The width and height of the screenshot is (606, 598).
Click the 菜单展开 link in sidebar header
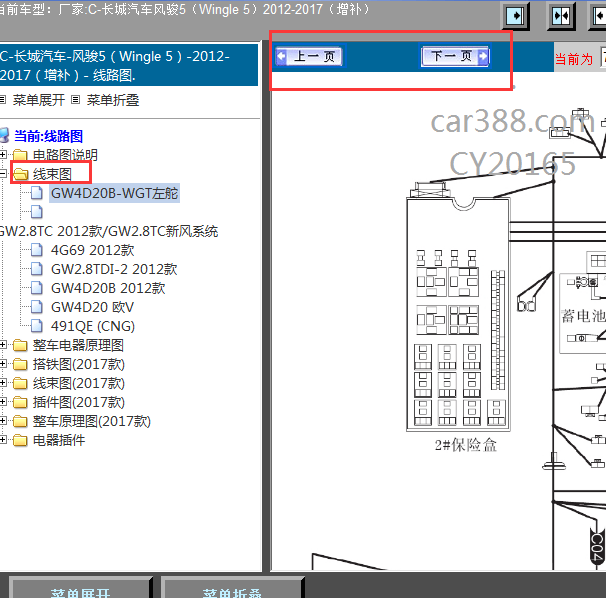click(39, 100)
